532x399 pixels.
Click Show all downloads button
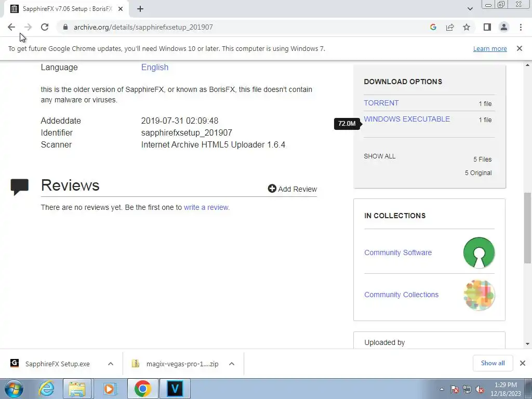(493, 363)
